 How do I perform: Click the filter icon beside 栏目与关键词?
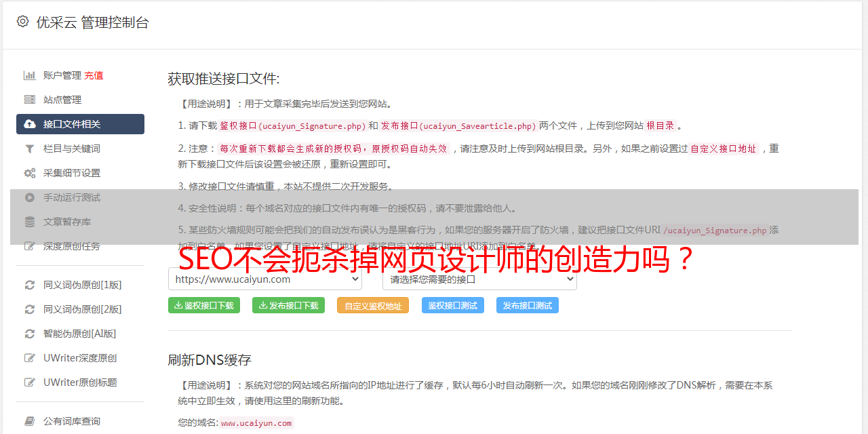[x=30, y=149]
